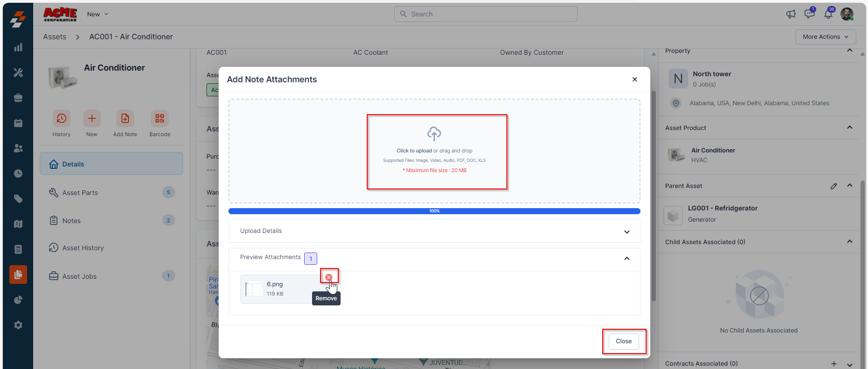Image resolution: width=868 pixels, height=369 pixels.
Task: Open the Notes tab
Action: click(x=111, y=220)
